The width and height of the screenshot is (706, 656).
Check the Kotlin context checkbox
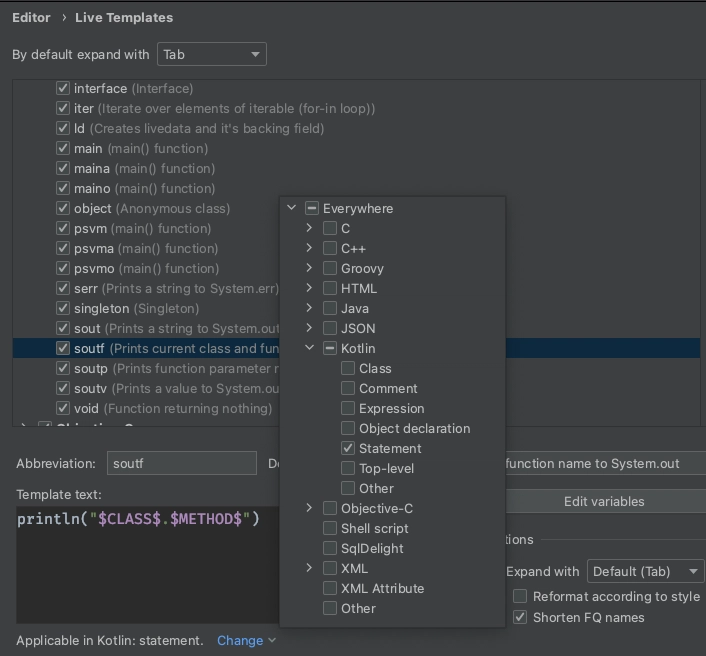point(330,348)
